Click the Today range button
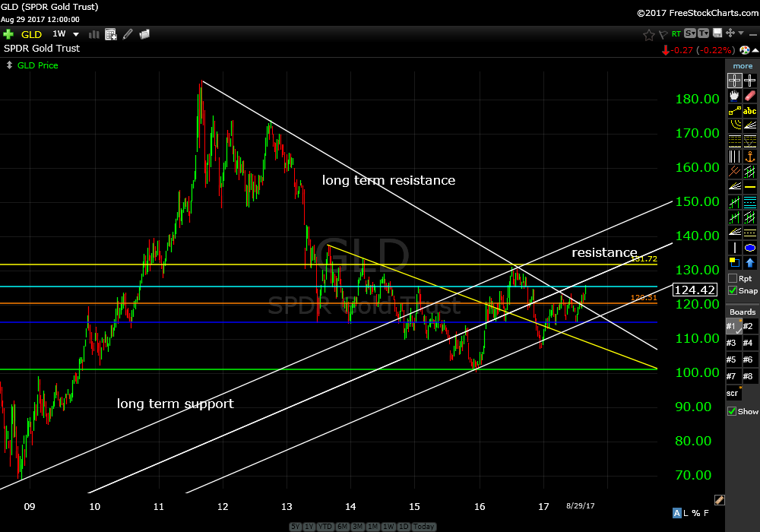 pos(424,527)
